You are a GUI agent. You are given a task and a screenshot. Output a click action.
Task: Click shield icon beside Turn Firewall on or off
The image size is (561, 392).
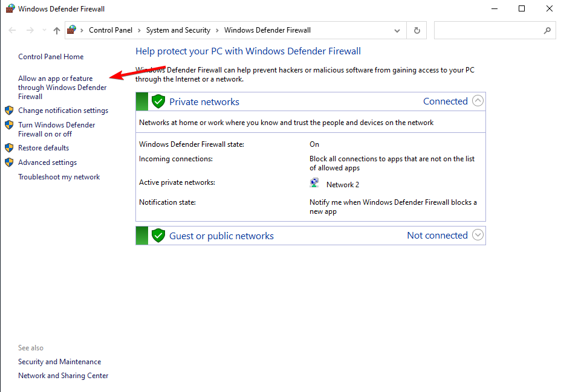pos(9,124)
